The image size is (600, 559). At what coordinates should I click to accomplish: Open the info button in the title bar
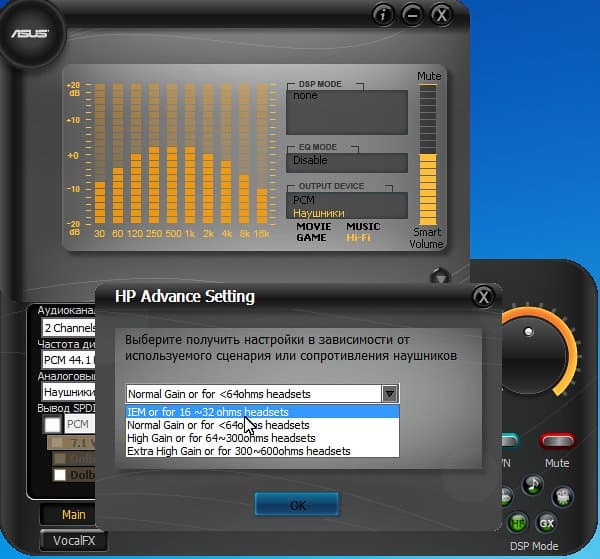click(383, 15)
